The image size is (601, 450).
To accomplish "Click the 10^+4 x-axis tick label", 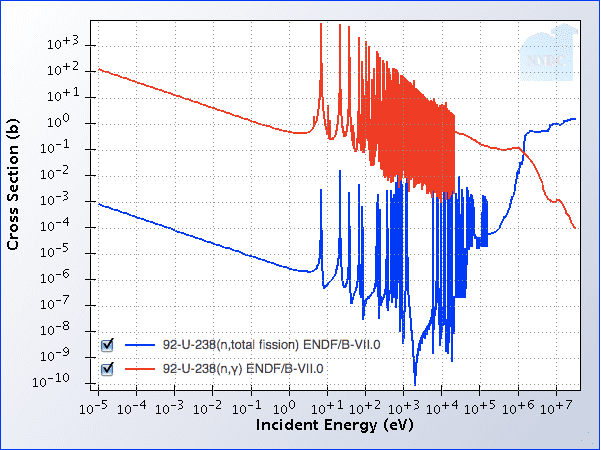I will pos(441,407).
